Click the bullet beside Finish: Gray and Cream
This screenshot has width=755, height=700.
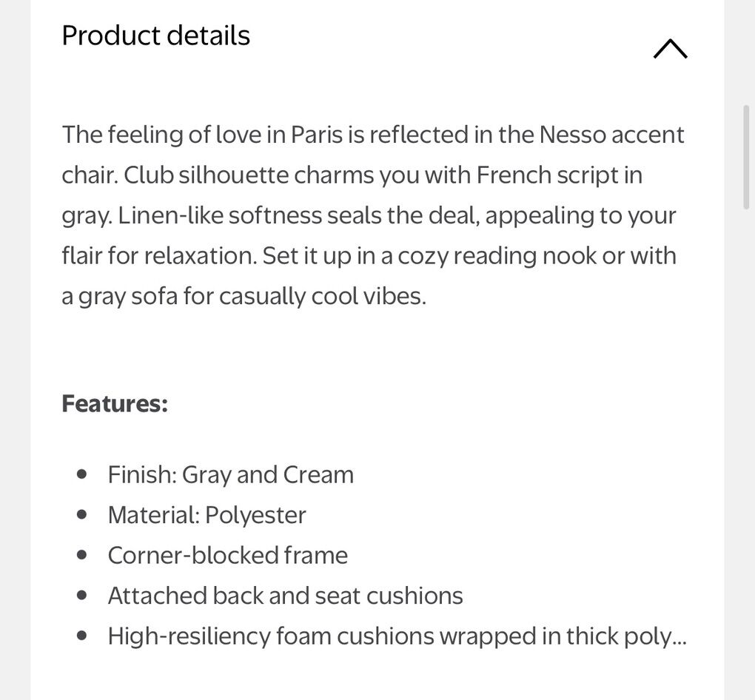pos(81,474)
